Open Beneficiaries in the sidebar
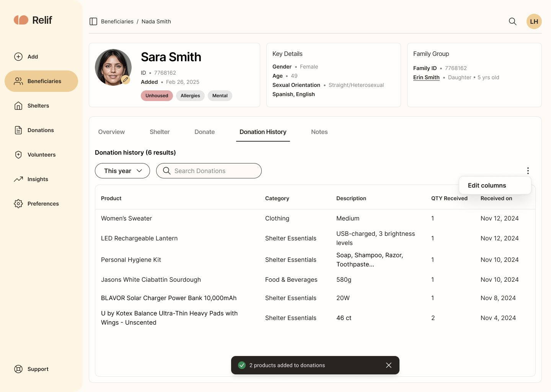551x392 pixels. (41, 81)
